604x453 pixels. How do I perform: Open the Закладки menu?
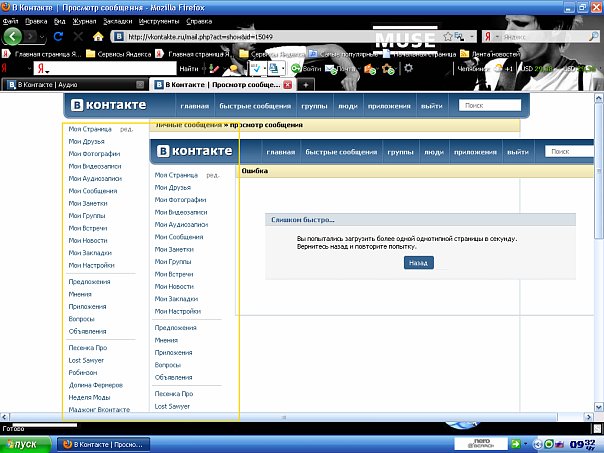coord(118,21)
